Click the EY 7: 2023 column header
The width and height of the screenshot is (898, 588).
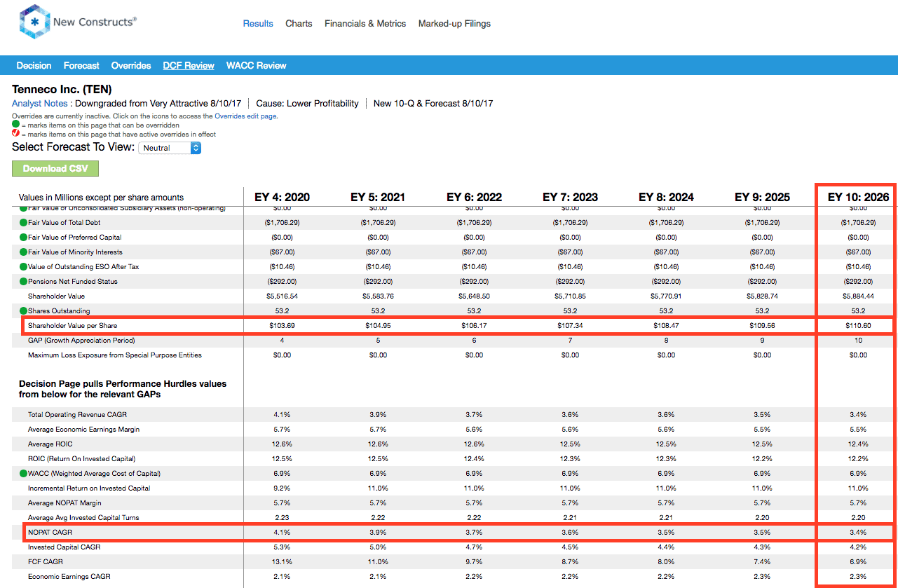[x=570, y=197]
